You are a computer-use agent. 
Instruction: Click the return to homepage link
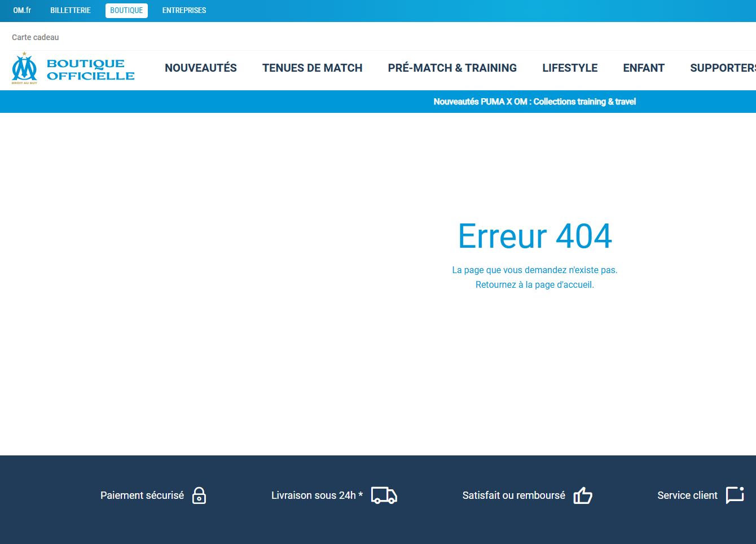pos(534,284)
